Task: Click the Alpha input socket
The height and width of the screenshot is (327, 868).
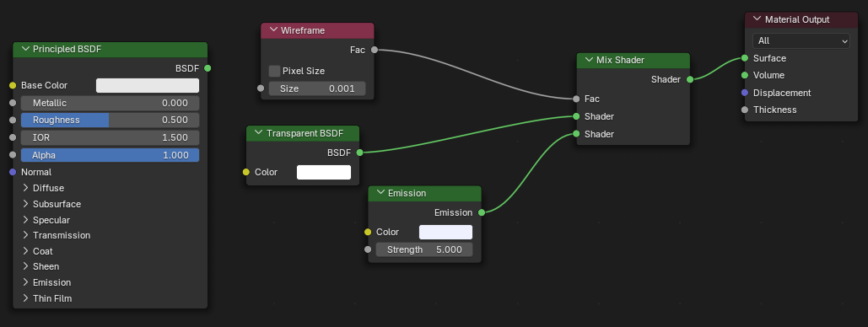Action: pos(13,155)
